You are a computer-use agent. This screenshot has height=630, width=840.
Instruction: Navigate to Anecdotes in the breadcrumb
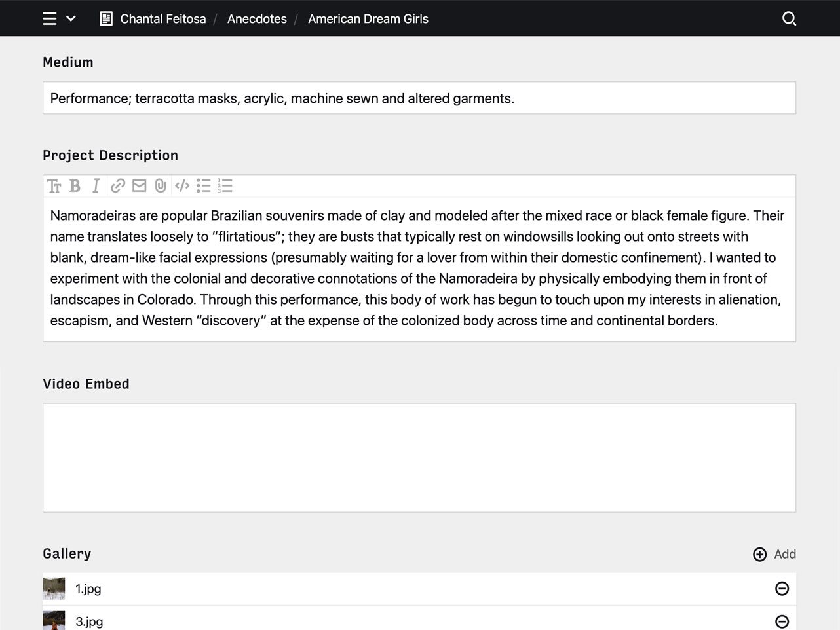tap(257, 19)
